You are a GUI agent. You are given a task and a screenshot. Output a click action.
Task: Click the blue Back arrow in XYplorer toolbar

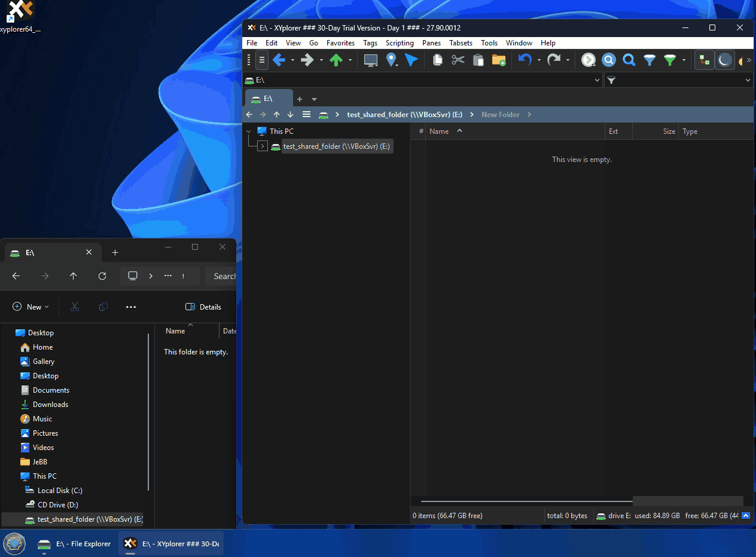(x=279, y=60)
